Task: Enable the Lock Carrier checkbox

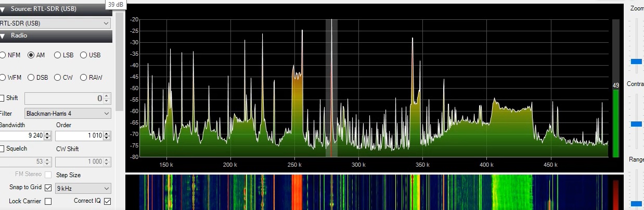Action: click(x=48, y=201)
